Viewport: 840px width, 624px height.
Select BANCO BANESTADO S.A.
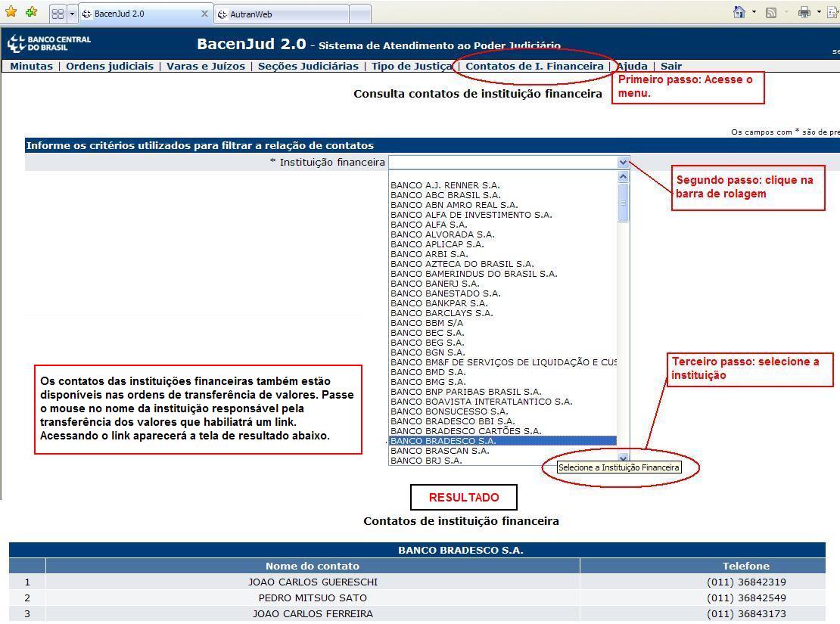pos(503,293)
